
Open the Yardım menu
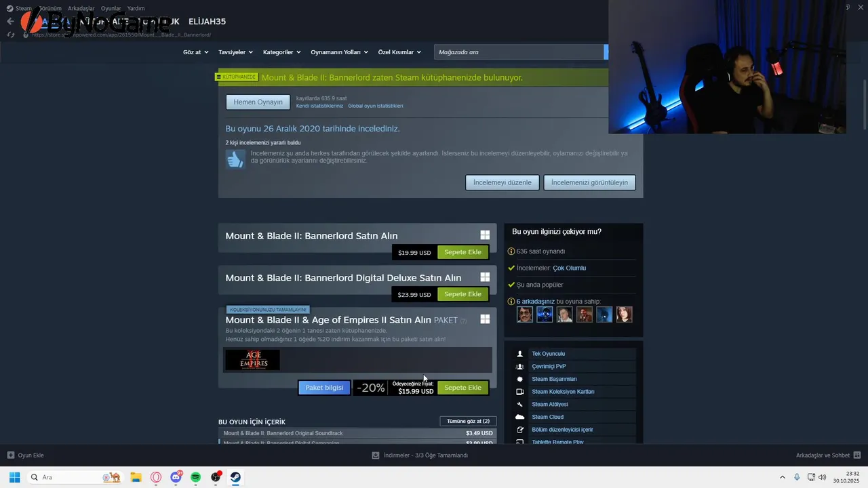136,8
